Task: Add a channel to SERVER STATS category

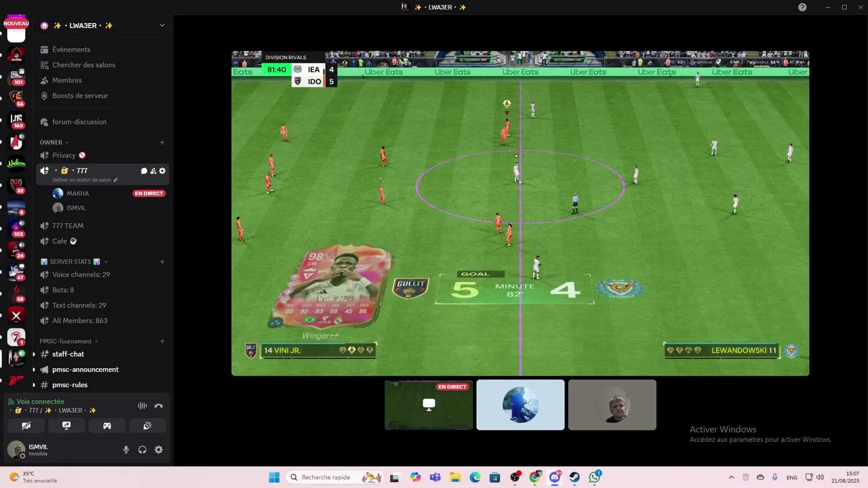Action: click(x=162, y=262)
